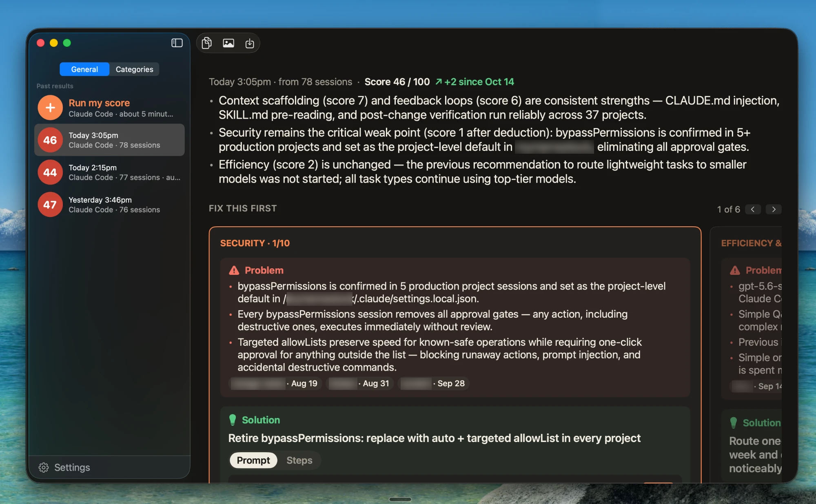
Task: Click the Sep 28 session chip
Action: (433, 383)
